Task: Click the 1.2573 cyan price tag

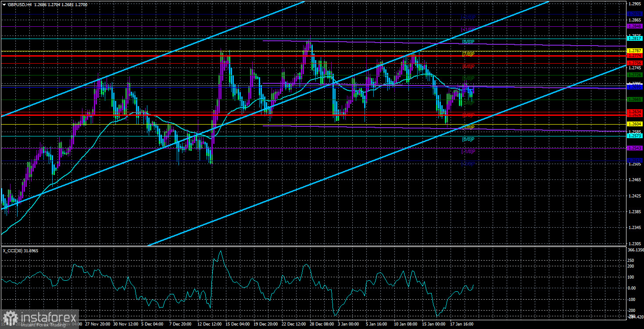Action: coord(635,136)
